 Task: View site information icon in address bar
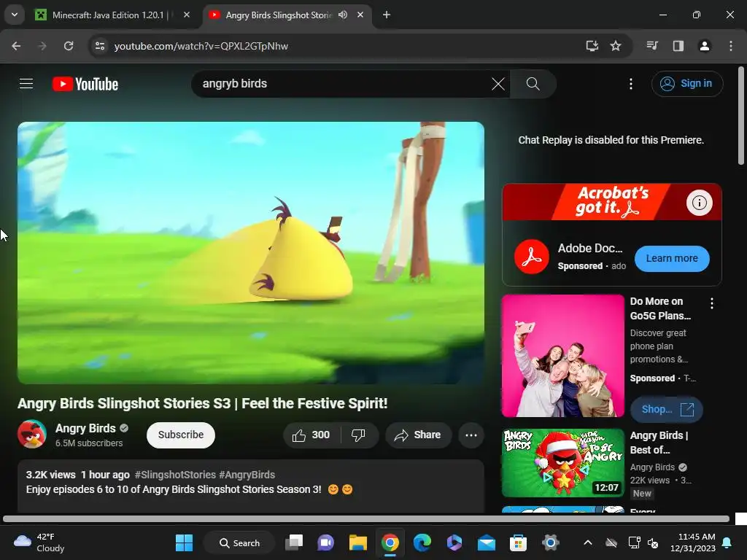click(100, 46)
